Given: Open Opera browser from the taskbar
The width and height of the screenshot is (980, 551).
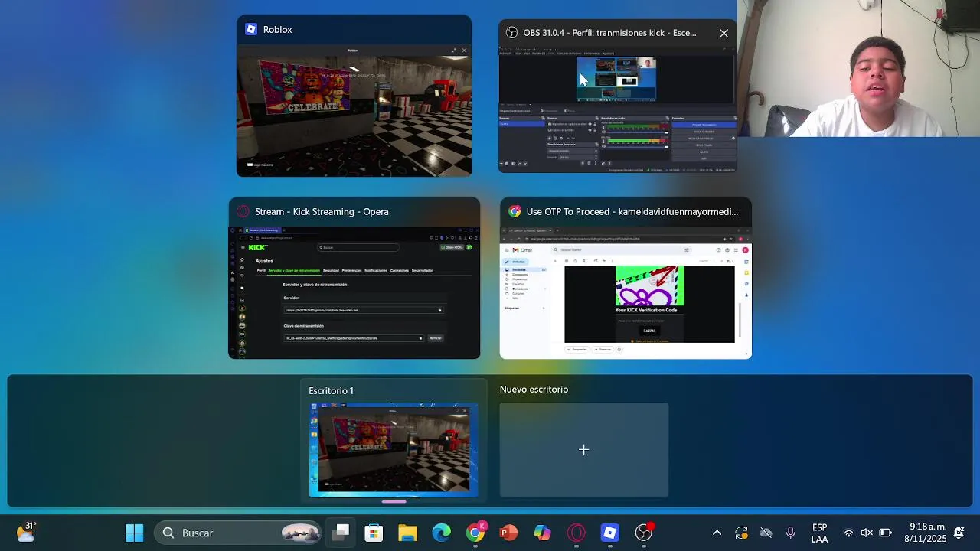Looking at the screenshot, I should 577,533.
